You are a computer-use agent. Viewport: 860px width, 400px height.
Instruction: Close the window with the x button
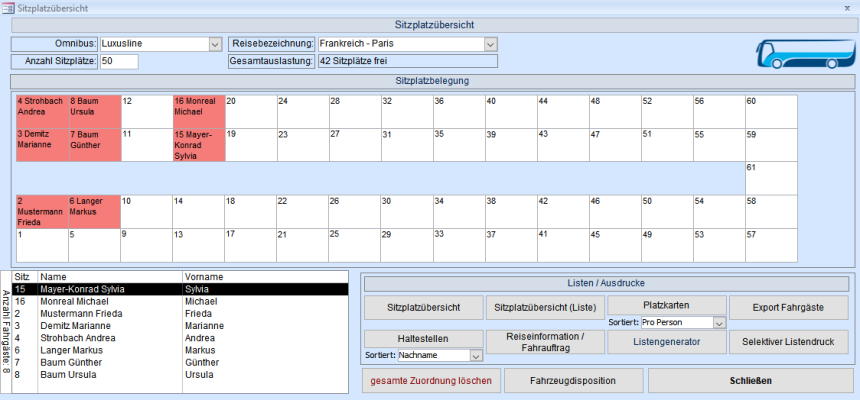(847, 8)
